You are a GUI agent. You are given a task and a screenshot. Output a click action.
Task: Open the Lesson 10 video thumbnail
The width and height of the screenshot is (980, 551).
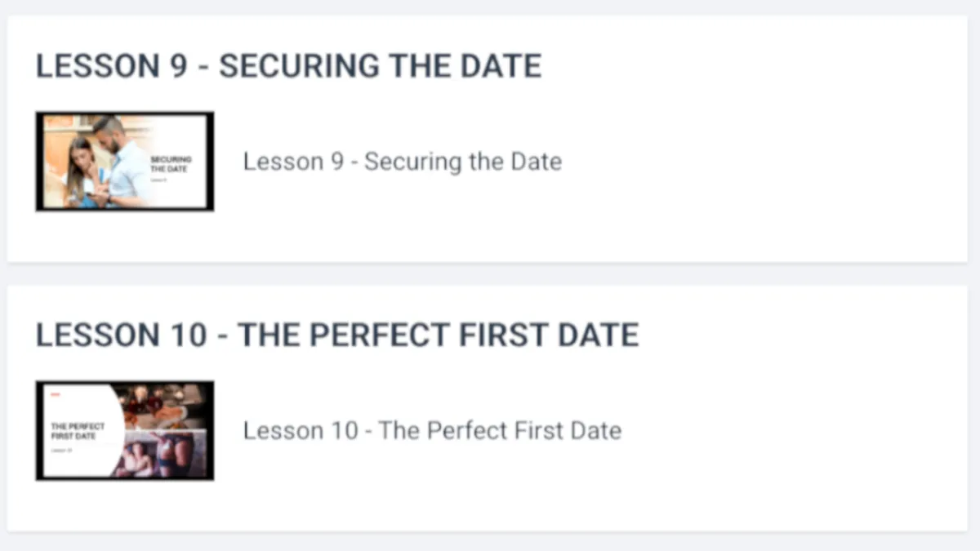125,430
